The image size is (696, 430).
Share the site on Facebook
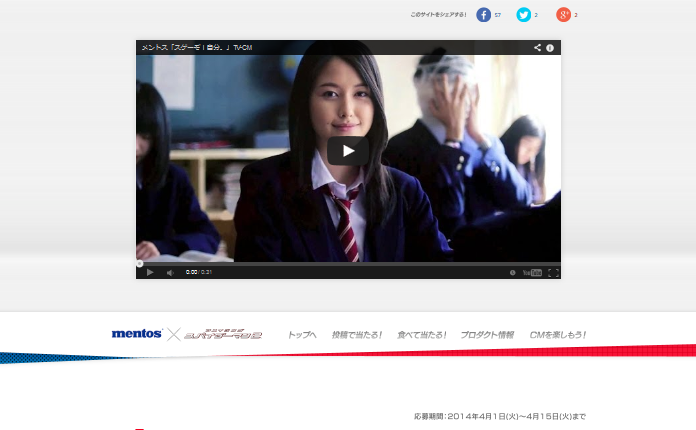pos(483,15)
